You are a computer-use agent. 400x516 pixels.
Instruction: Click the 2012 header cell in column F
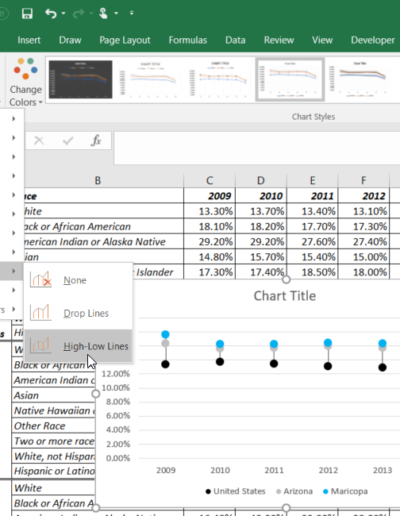pos(364,196)
